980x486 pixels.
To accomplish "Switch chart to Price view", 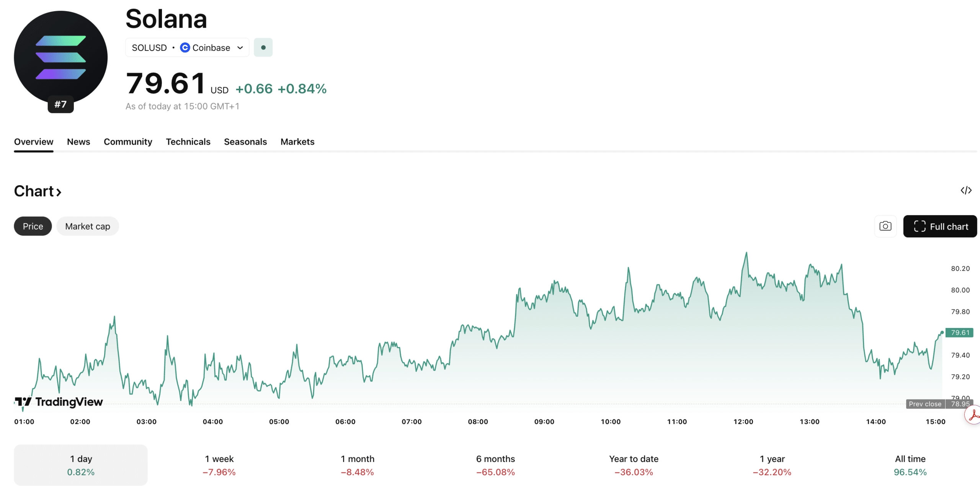I will 33,226.
